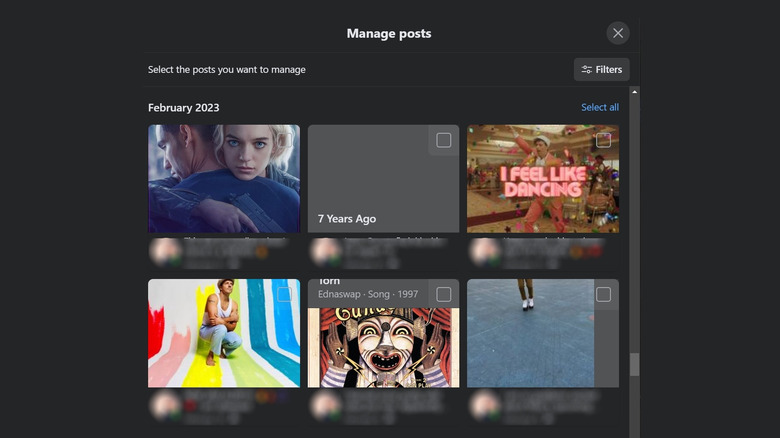Click the Select all link
This screenshot has height=438, width=780.
point(600,107)
